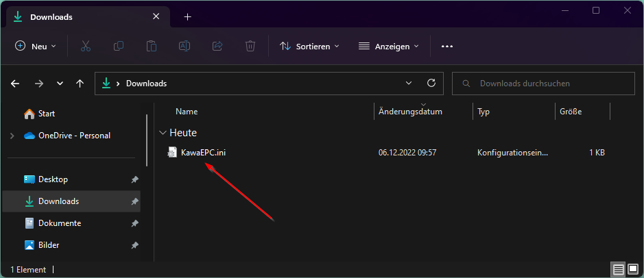Open the Neu new item menu

(36, 47)
